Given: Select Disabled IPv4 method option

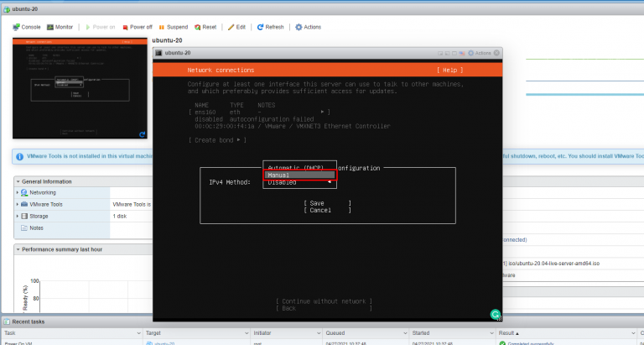Looking at the screenshot, I should (x=289, y=182).
